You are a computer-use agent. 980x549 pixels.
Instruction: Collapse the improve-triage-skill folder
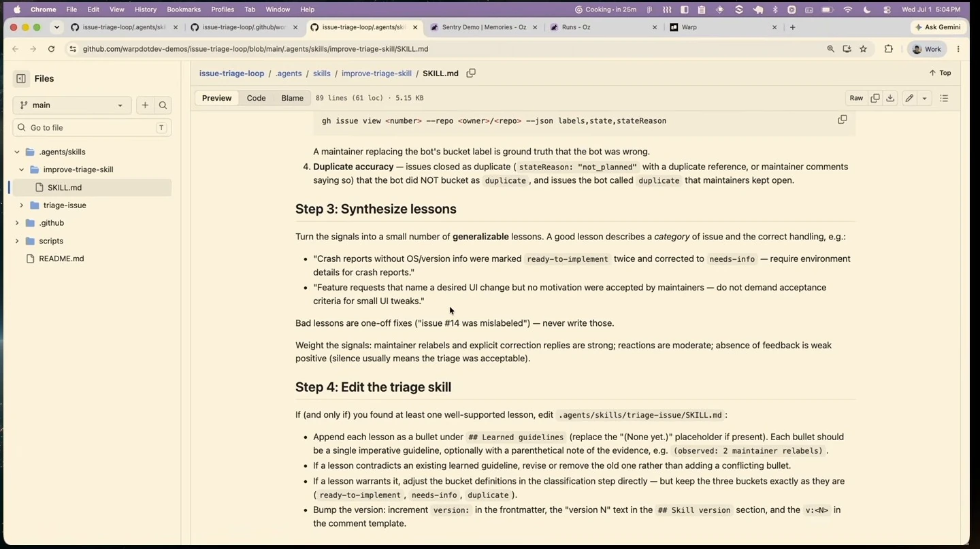21,169
